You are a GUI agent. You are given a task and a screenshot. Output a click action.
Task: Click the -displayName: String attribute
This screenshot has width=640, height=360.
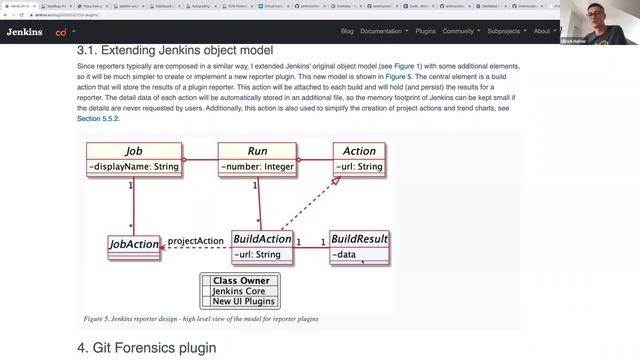pyautogui.click(x=134, y=167)
